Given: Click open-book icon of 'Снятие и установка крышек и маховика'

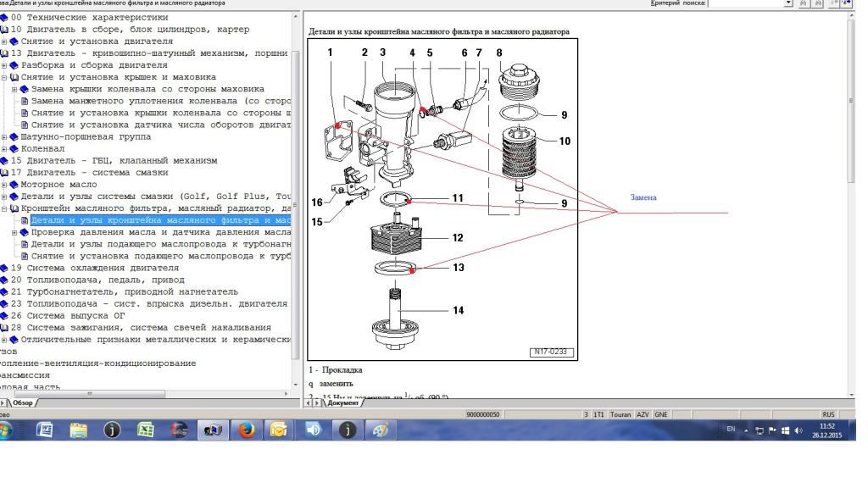Looking at the screenshot, I should tap(14, 77).
